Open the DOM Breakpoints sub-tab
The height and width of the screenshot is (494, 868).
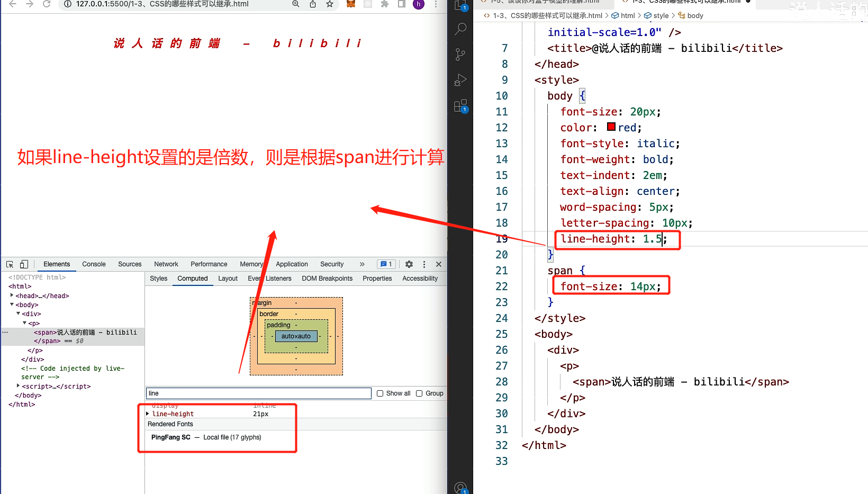click(x=327, y=279)
